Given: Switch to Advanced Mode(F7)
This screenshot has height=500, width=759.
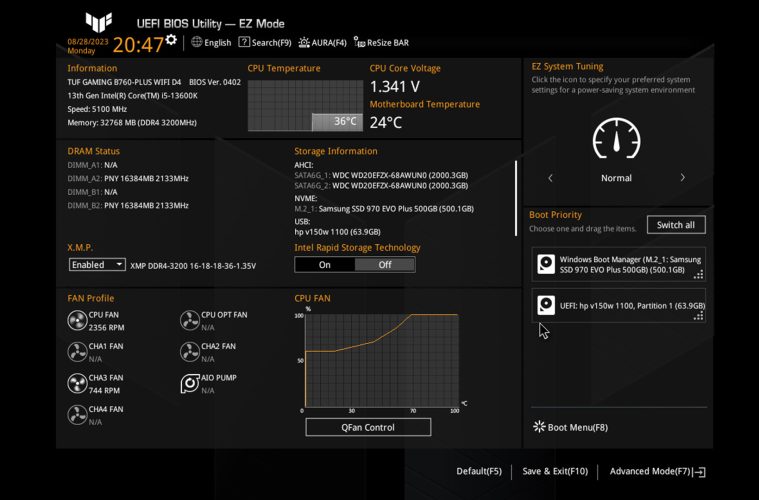Looking at the screenshot, I should coord(650,471).
